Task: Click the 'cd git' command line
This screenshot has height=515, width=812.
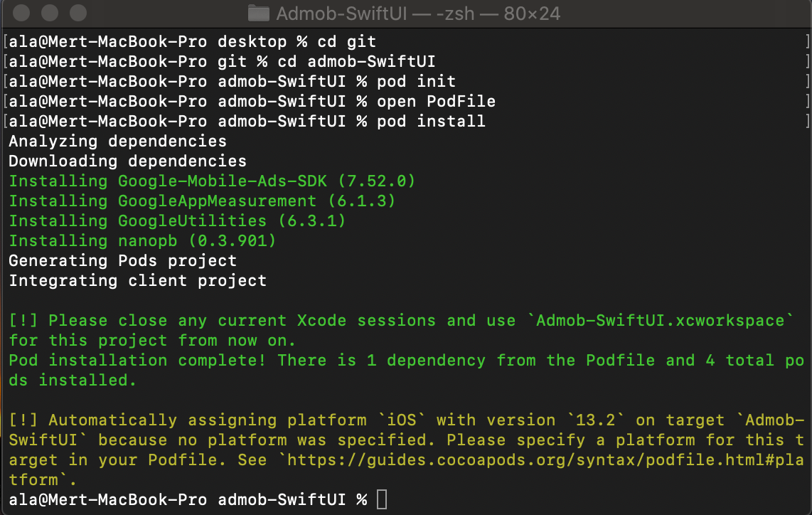Action: click(x=192, y=41)
